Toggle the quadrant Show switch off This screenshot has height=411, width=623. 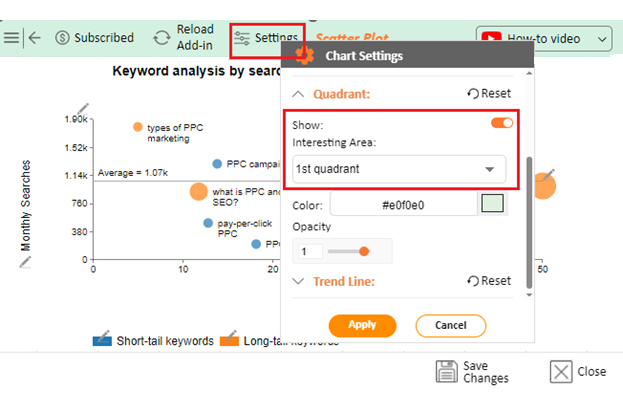point(502,123)
